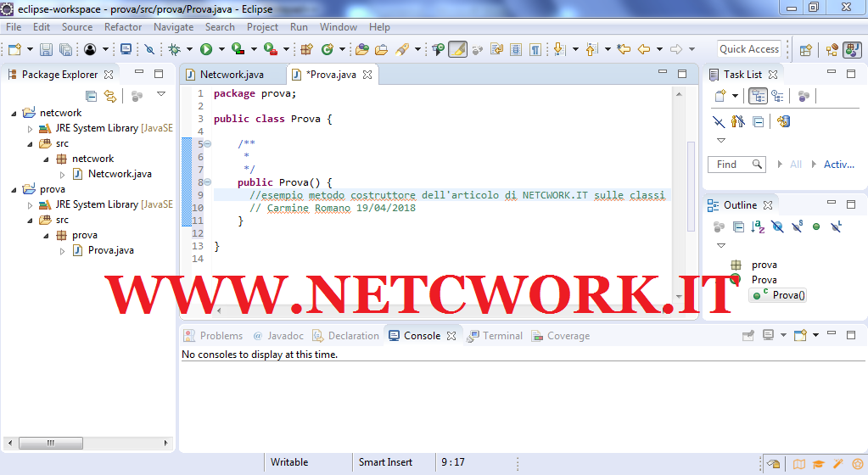The image size is (868, 475).
Task: Toggle Scheduled view in Task List
Action: (778, 96)
